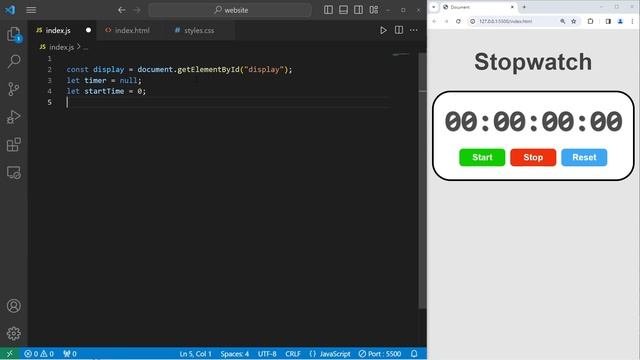Screen dimensions: 640x360
Task: Bookmark this page with star icon
Action: (573, 21)
